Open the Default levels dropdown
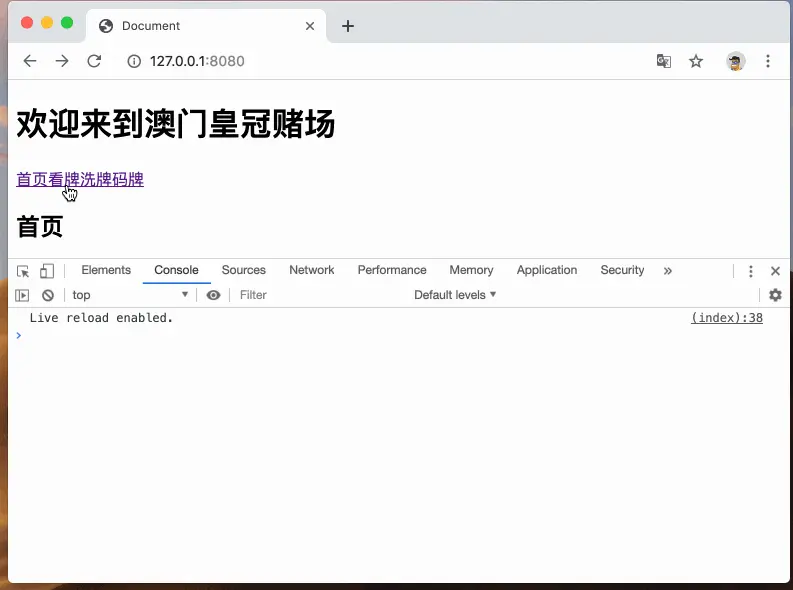The height and width of the screenshot is (590, 793). pyautogui.click(x=455, y=295)
